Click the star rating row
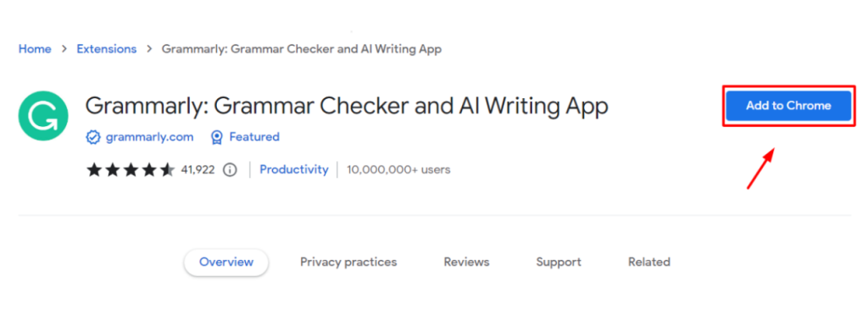This screenshot has height=326, width=868. tap(131, 169)
